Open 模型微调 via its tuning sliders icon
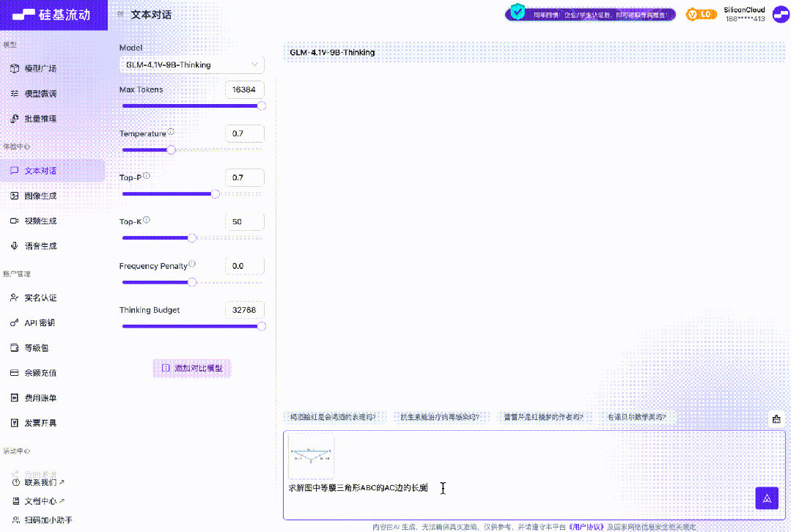 coord(15,94)
